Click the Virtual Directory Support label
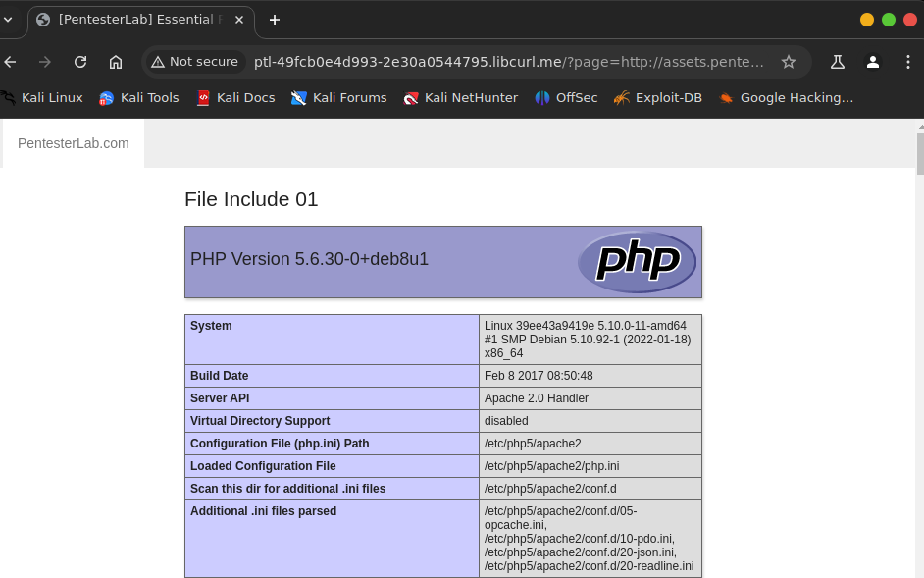Screen dimensions: 924x578 (260, 421)
